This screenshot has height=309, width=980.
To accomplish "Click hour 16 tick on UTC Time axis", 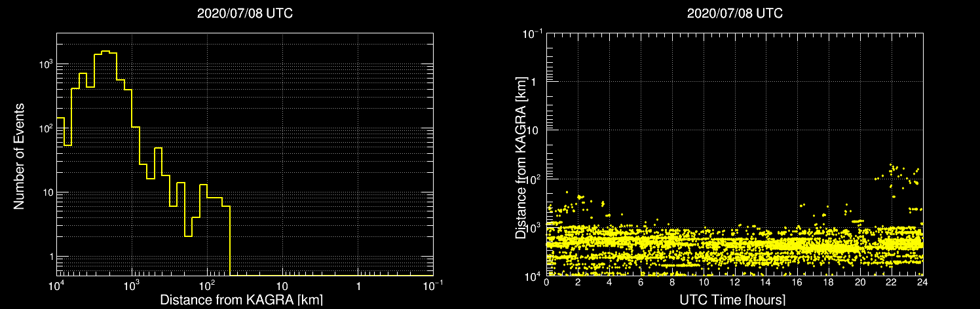I will (x=797, y=283).
